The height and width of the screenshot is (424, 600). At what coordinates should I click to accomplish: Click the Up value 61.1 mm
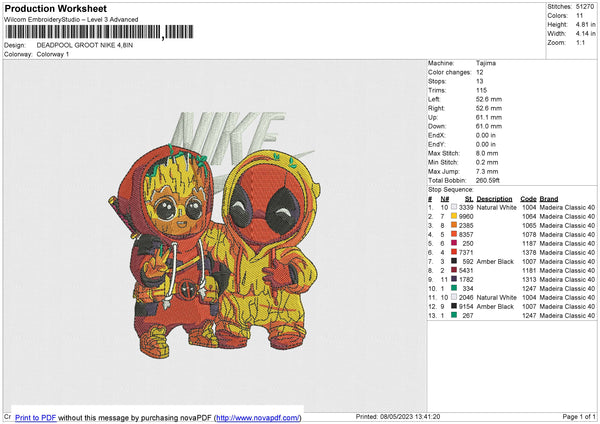tap(489, 117)
